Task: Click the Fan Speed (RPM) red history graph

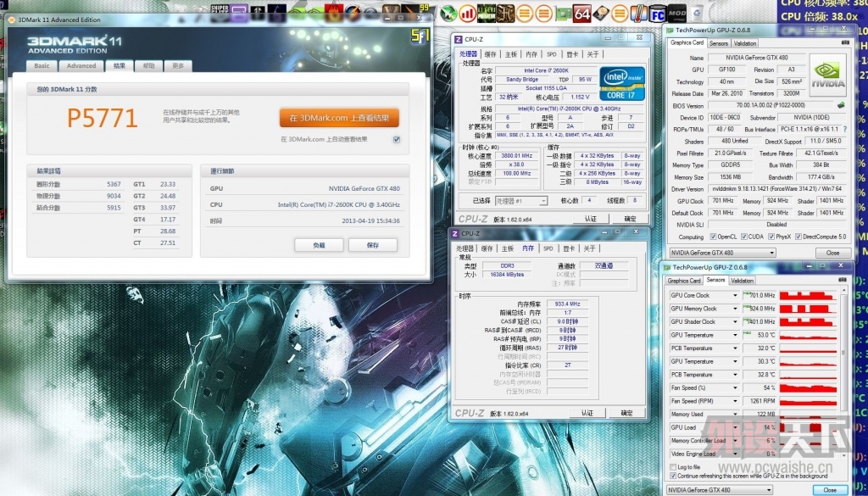Action: coord(808,401)
